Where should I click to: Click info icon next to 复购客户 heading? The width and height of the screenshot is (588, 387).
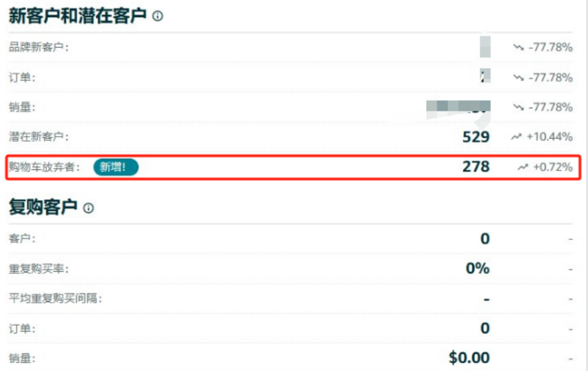[x=89, y=208]
